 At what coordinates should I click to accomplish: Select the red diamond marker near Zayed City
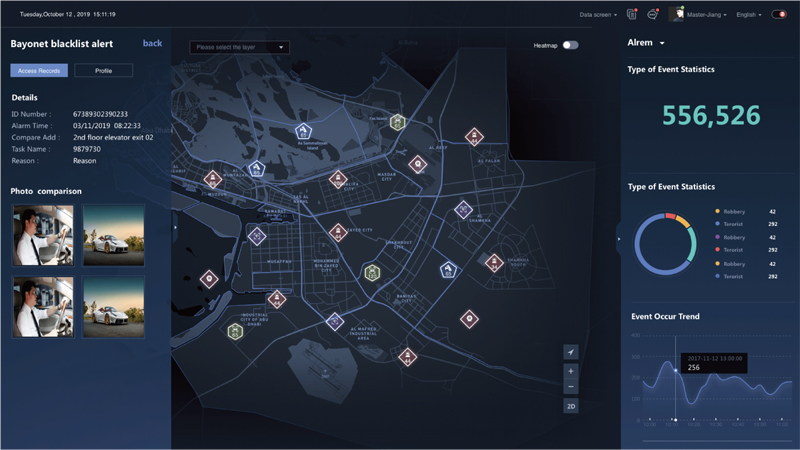(340, 232)
